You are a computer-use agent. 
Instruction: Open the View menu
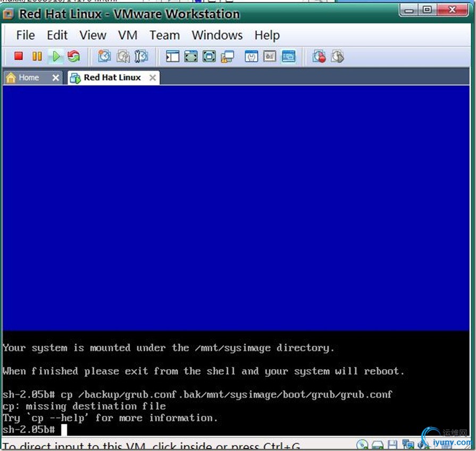(x=93, y=35)
